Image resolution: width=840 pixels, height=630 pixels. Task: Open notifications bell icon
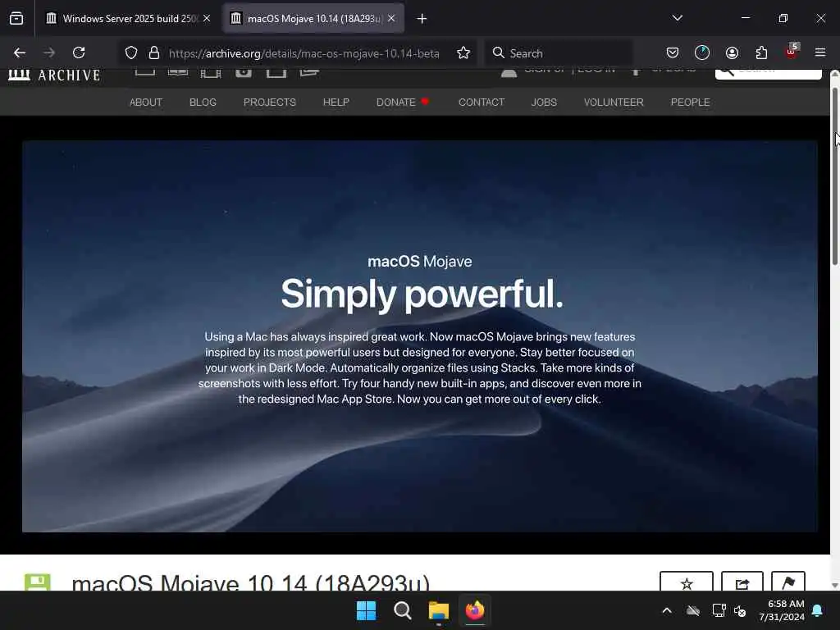818,610
